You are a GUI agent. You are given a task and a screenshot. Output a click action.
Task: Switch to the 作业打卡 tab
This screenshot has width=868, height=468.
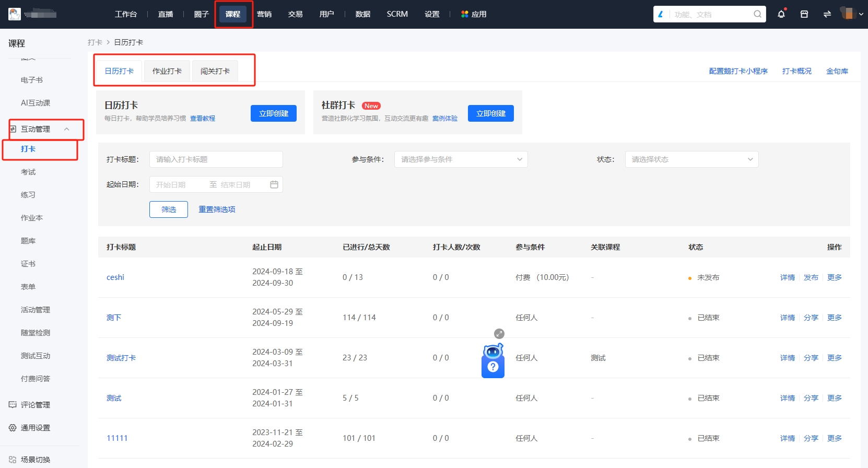coord(167,71)
